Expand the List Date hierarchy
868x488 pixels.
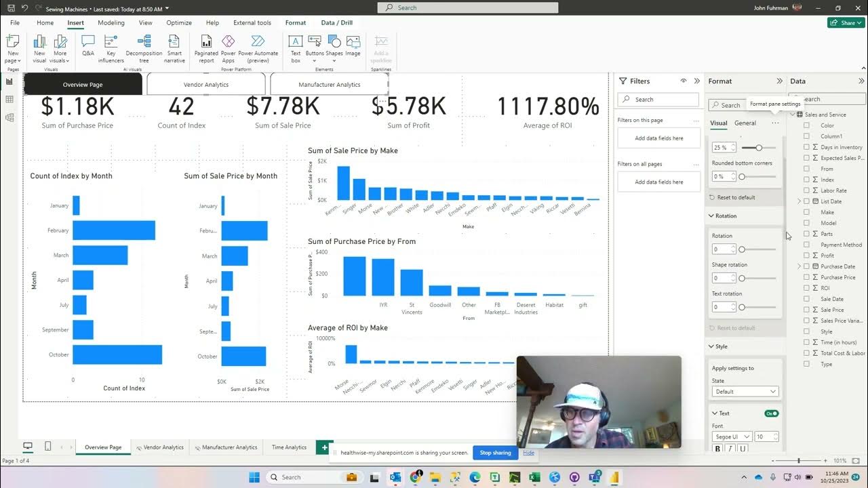click(x=800, y=201)
